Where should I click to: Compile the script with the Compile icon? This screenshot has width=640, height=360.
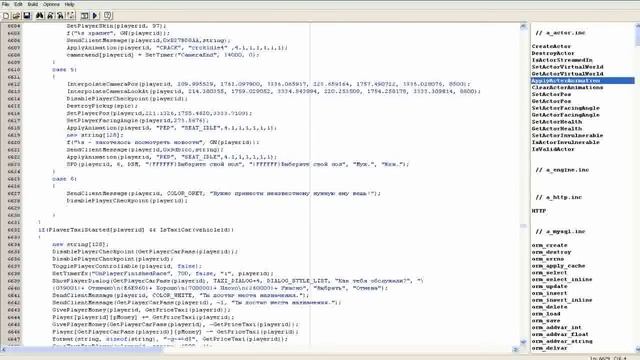tap(84, 16)
